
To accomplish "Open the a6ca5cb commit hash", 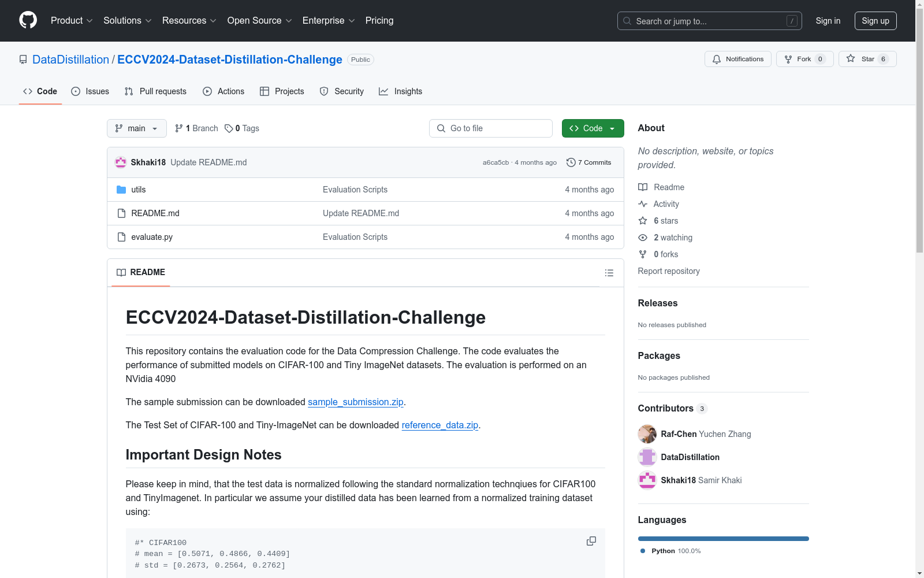I will (496, 162).
